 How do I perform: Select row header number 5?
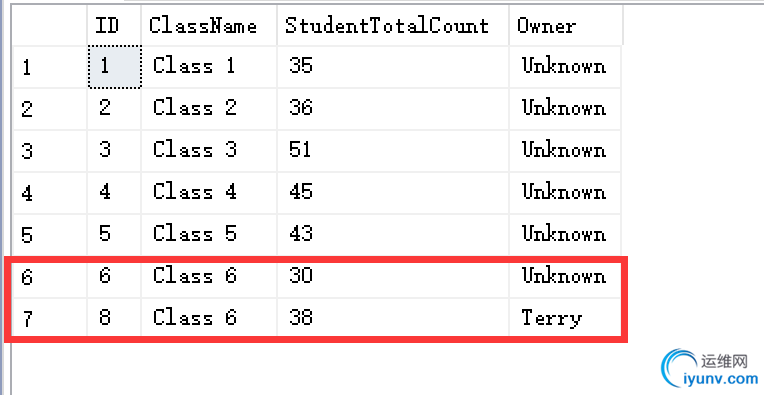(x=50, y=235)
